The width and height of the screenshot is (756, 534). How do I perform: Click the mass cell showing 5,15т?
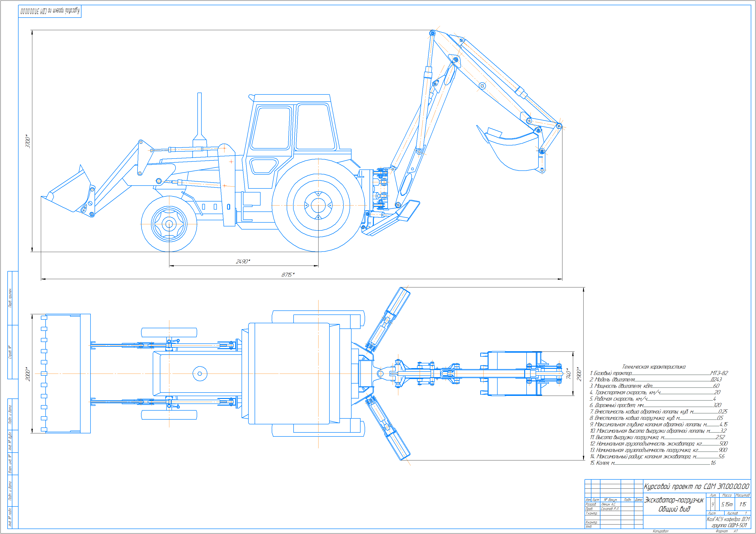click(x=727, y=504)
